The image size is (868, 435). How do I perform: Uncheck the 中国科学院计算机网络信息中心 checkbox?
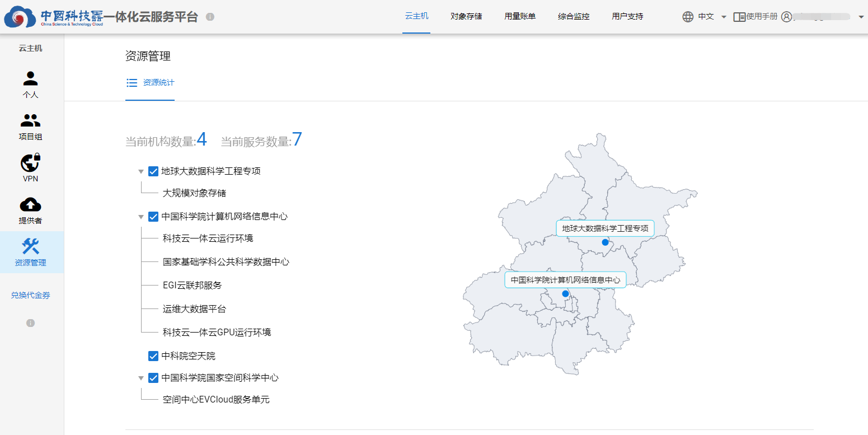tap(153, 217)
